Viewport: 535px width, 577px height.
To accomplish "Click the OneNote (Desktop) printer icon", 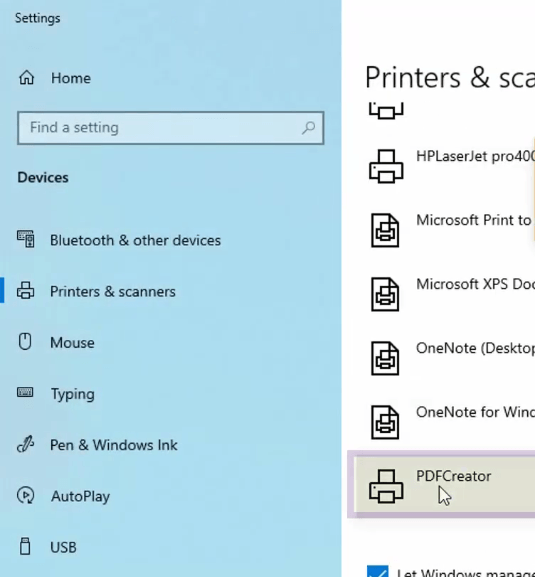I will pyautogui.click(x=385, y=358).
